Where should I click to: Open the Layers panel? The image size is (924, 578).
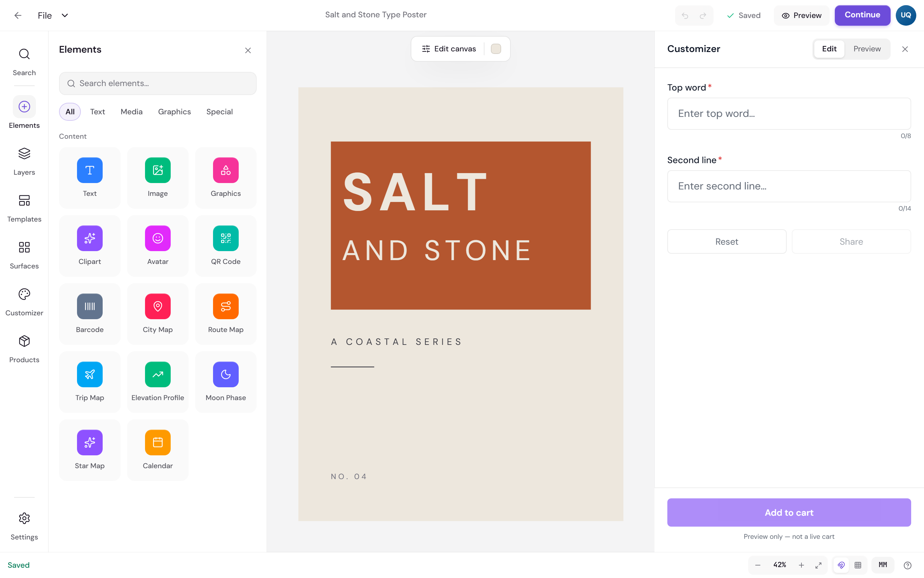coord(24,162)
